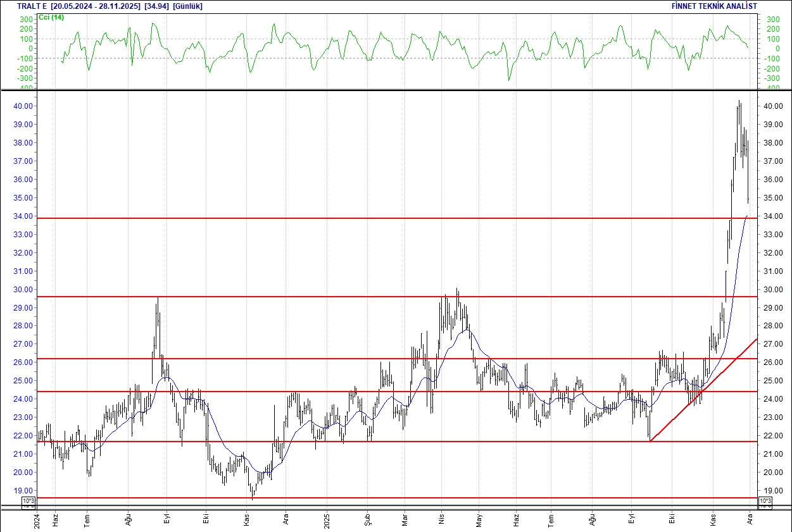
Task: Select the 20.05.2024 - 28.11.2025 date range text
Action: pyautogui.click(x=96, y=6)
